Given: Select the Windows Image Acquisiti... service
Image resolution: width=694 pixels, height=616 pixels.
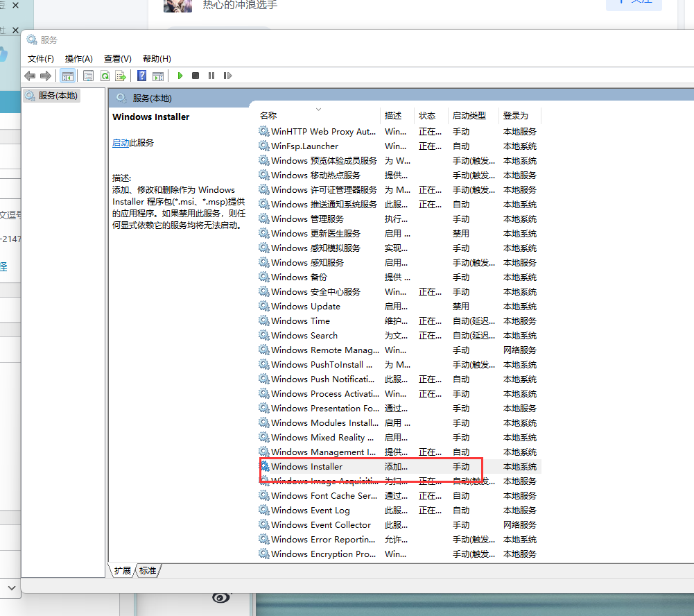Looking at the screenshot, I should 399,481.
